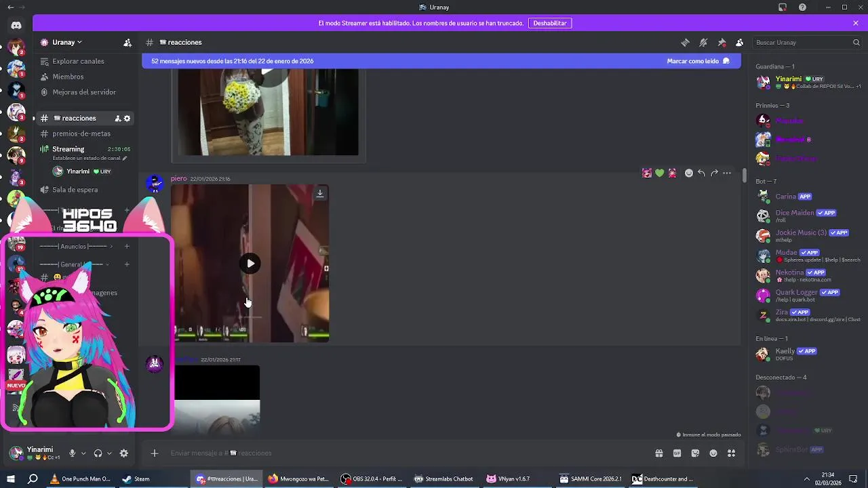Viewport: 868px width, 488px height.
Task: Open Jockie Music (3) bot profile
Action: 808,235
